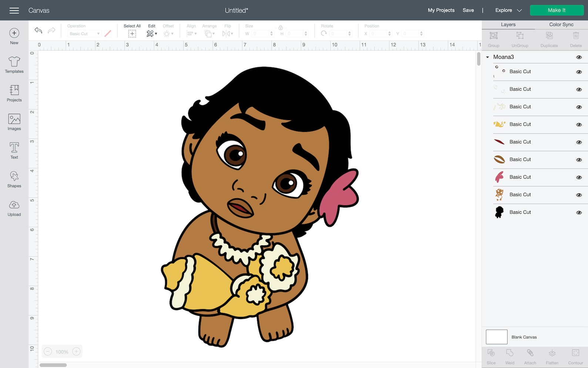Switch to the Layers tab

tap(508, 24)
